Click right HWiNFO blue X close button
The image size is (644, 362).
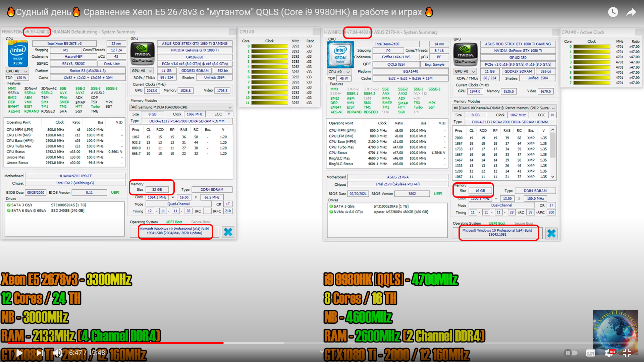click(x=551, y=233)
